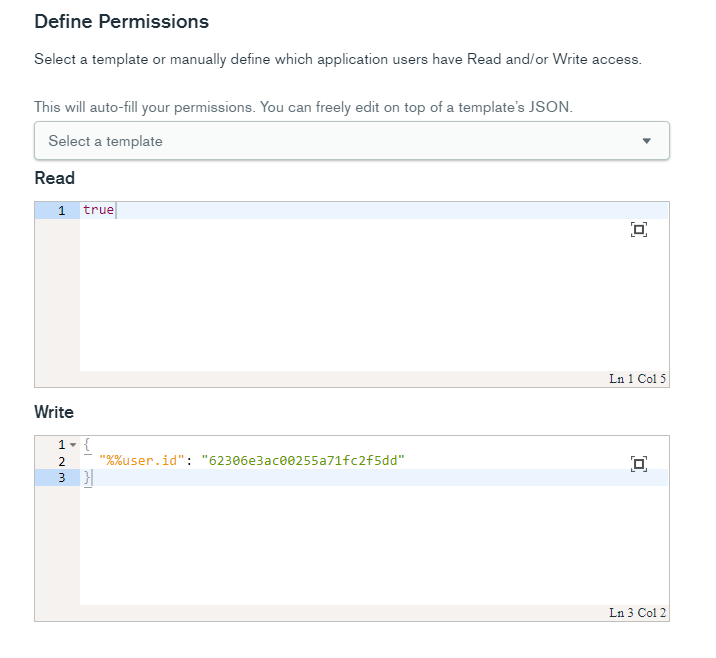Click the "%%user.id" key in Write editor
Image resolution: width=716 pixels, height=658 pixels.
142,461
